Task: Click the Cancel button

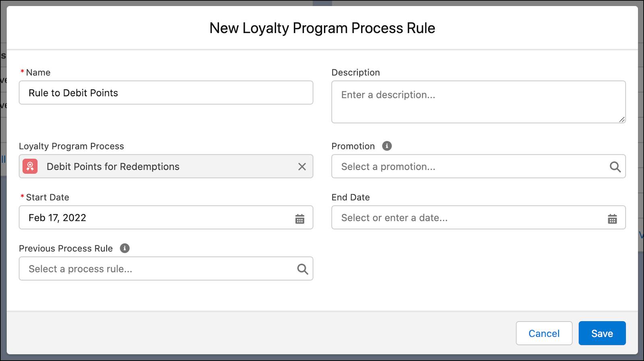Action: tap(544, 333)
